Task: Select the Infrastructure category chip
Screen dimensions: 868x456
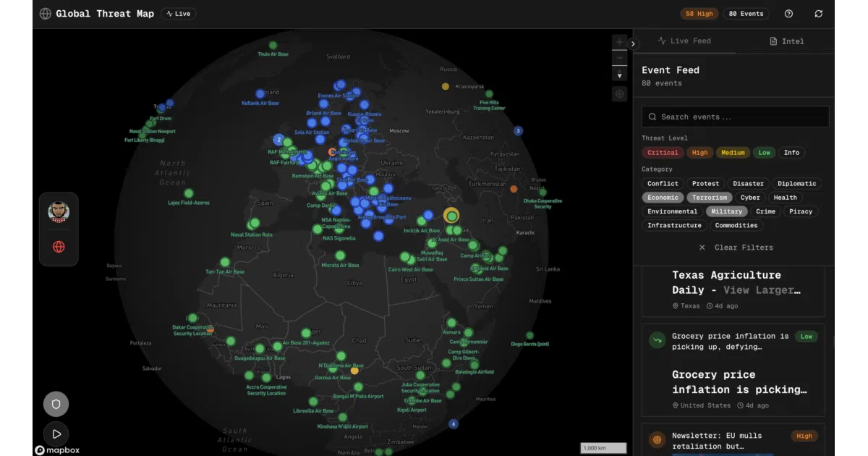Action: pos(674,225)
